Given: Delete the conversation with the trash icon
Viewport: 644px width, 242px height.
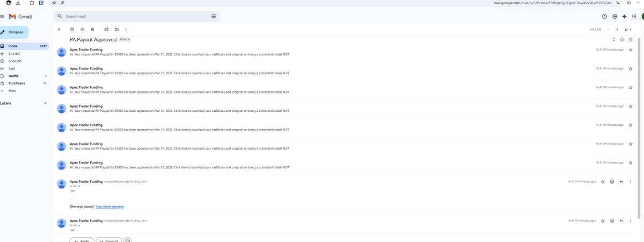Looking at the screenshot, I should [x=92, y=30].
